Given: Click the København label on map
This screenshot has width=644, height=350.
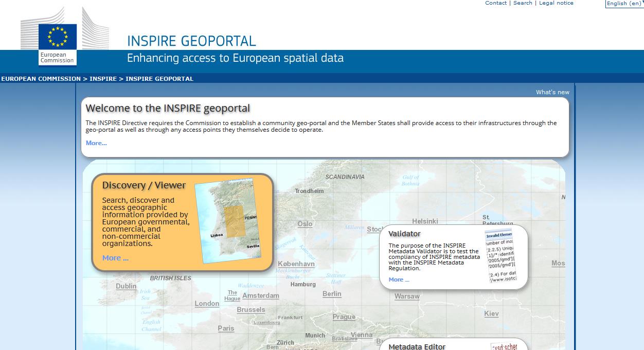Looking at the screenshot, I should 296,264.
